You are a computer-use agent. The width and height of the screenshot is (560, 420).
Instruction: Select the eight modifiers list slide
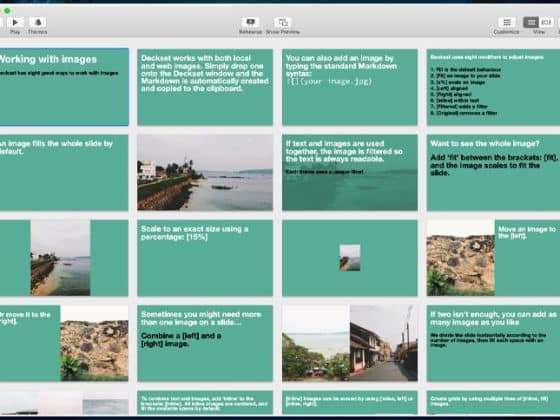point(493,87)
